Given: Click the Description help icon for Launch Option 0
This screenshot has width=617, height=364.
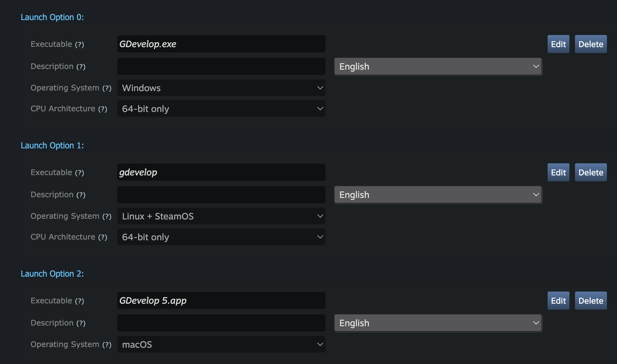Looking at the screenshot, I should (x=82, y=67).
